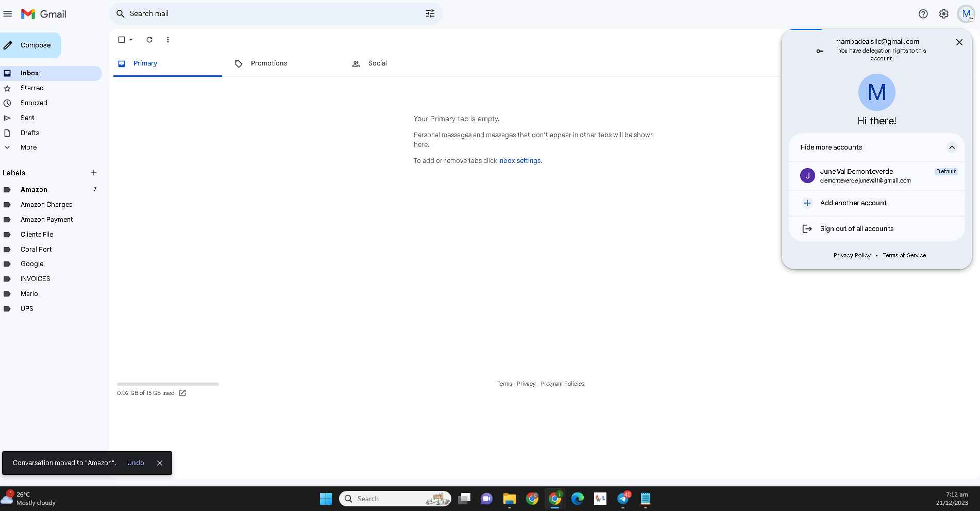Show search options filter icon

click(430, 14)
